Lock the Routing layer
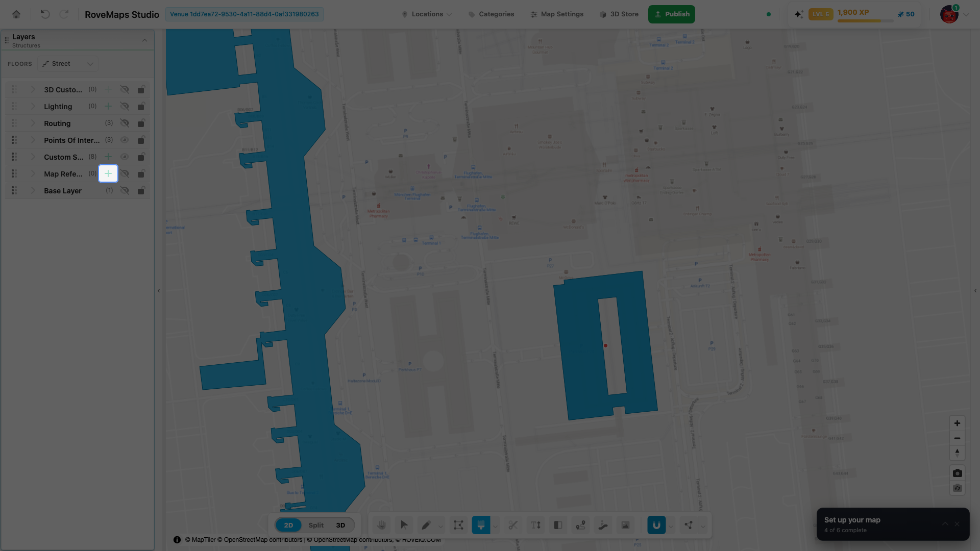980x551 pixels. (x=141, y=123)
